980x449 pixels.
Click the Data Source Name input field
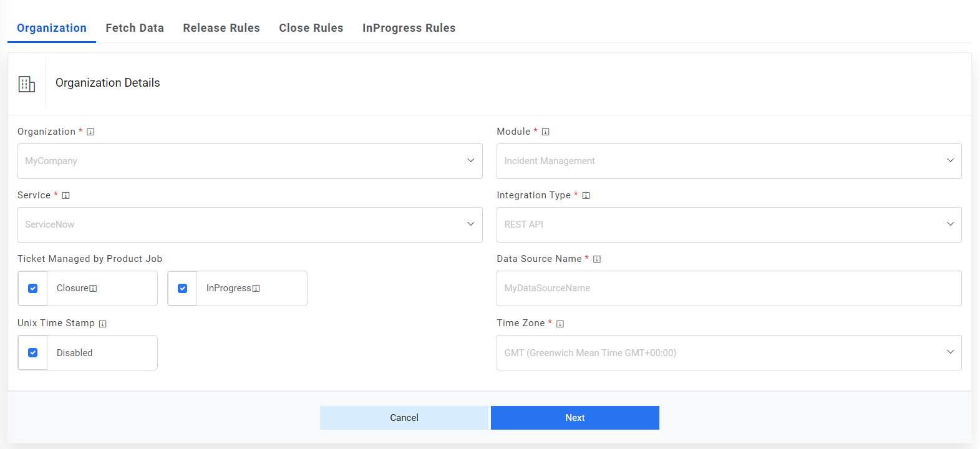click(x=729, y=289)
